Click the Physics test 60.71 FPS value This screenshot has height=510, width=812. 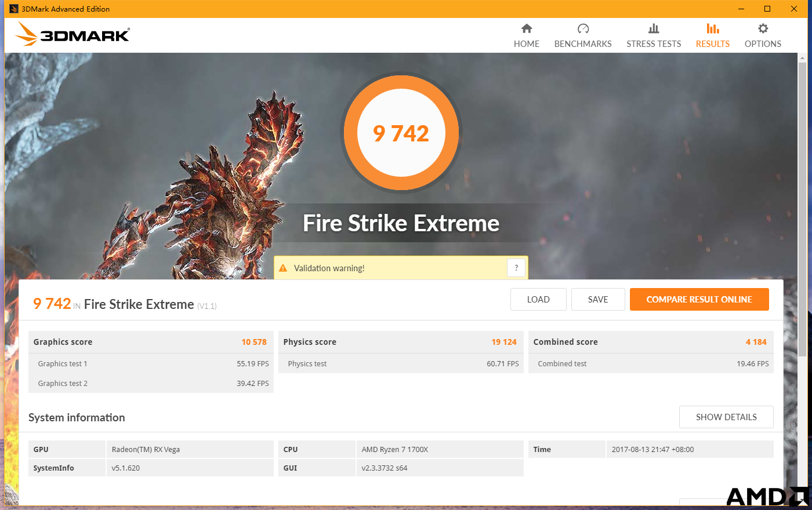[503, 364]
